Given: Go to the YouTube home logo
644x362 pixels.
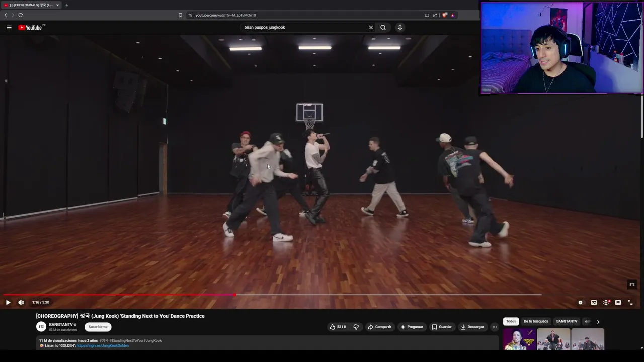Looking at the screenshot, I should [x=31, y=27].
